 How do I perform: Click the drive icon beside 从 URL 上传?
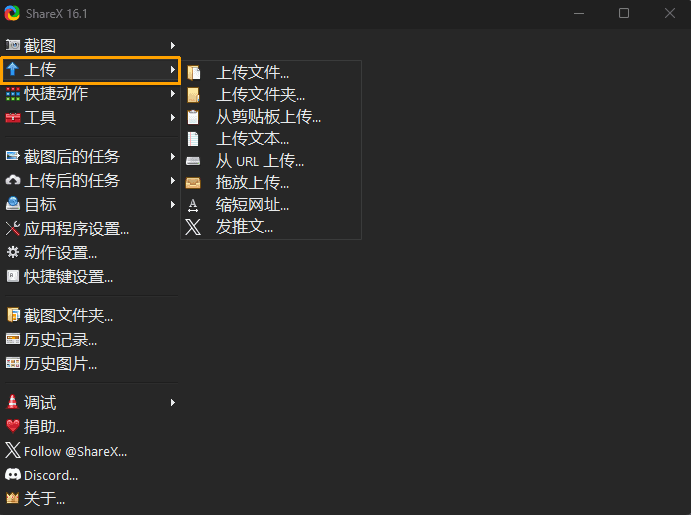coord(193,161)
